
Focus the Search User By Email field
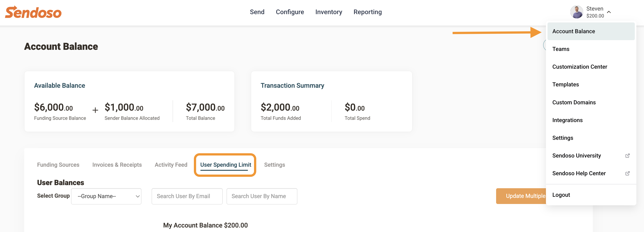pos(187,196)
